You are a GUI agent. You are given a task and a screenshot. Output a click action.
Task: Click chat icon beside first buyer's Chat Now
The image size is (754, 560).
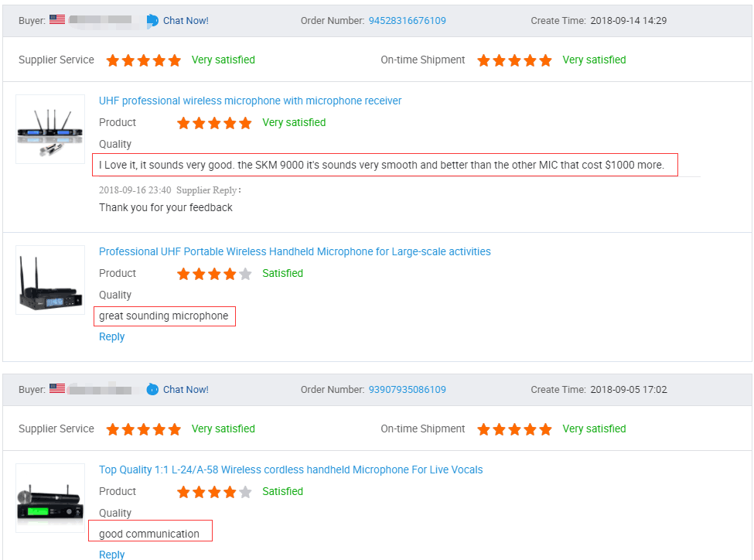152,21
